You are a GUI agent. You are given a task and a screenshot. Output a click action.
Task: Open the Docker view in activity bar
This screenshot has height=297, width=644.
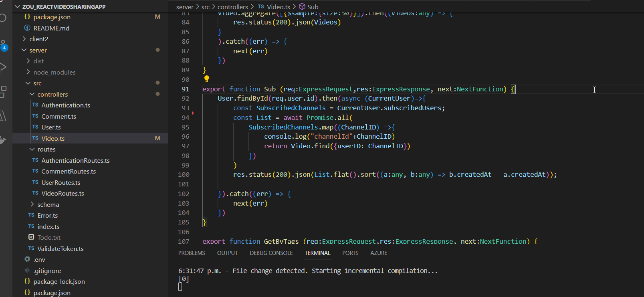[x=2, y=140]
